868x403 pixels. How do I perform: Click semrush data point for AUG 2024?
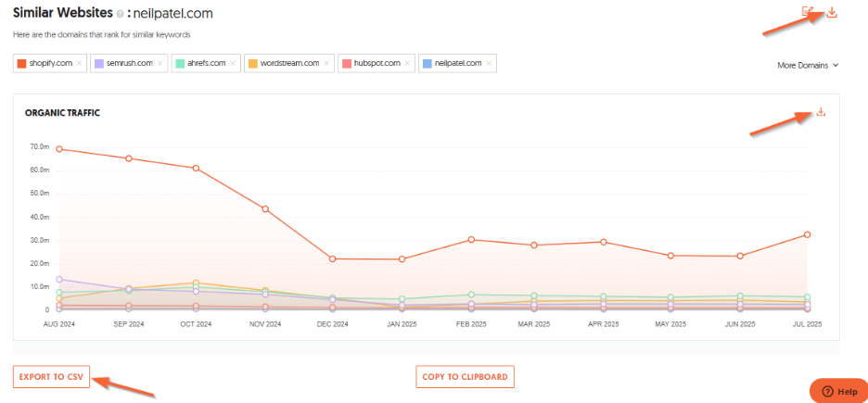pyautogui.click(x=59, y=279)
